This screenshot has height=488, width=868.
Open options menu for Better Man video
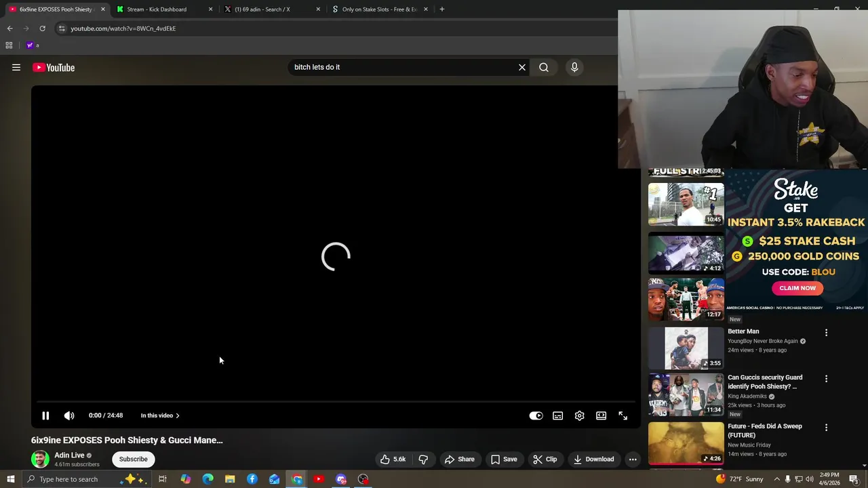coord(826,332)
